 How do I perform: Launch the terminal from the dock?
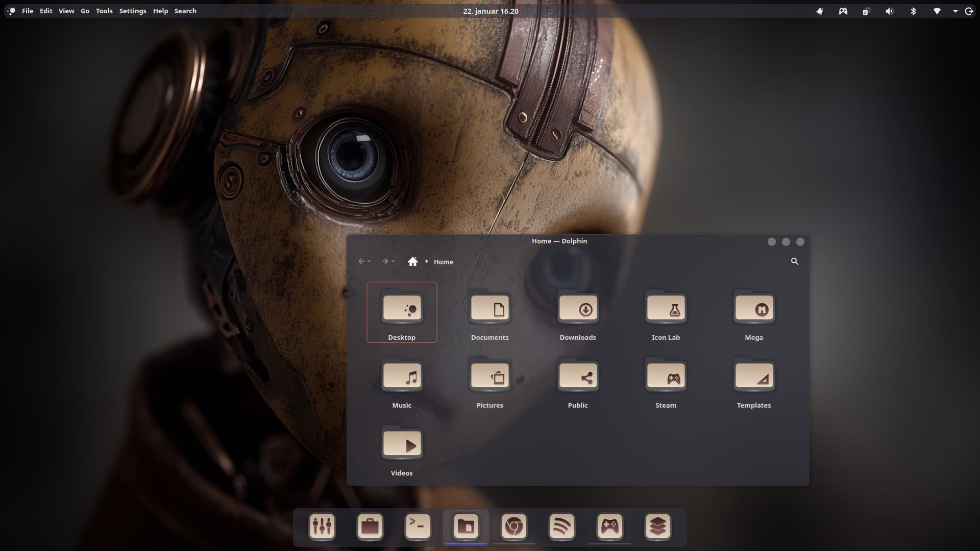(x=418, y=527)
